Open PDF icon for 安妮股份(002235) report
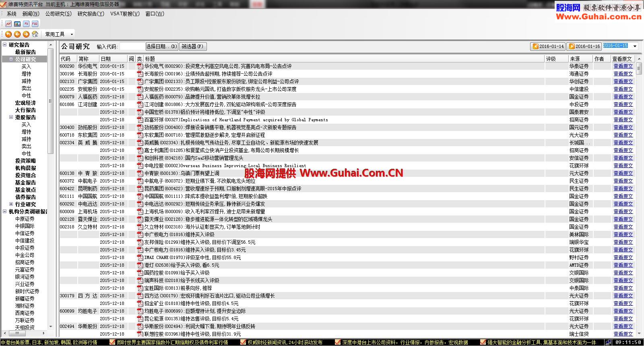 tap(140, 89)
